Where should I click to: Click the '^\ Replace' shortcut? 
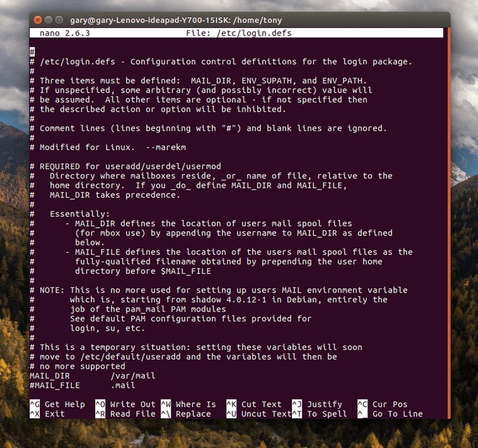tap(186, 414)
